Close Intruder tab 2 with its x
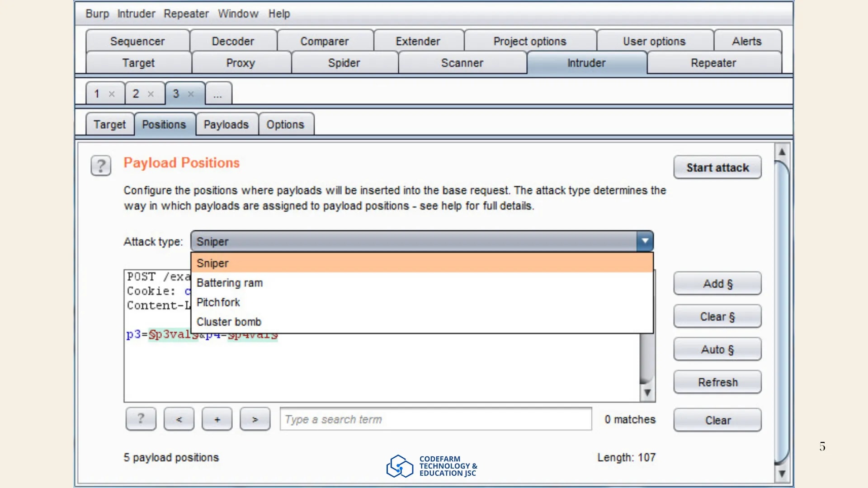The width and height of the screenshot is (868, 488). pyautogui.click(x=151, y=94)
